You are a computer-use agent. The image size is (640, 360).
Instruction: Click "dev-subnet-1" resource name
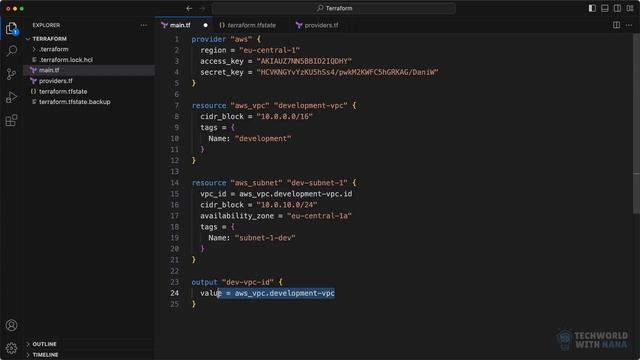[317, 182]
